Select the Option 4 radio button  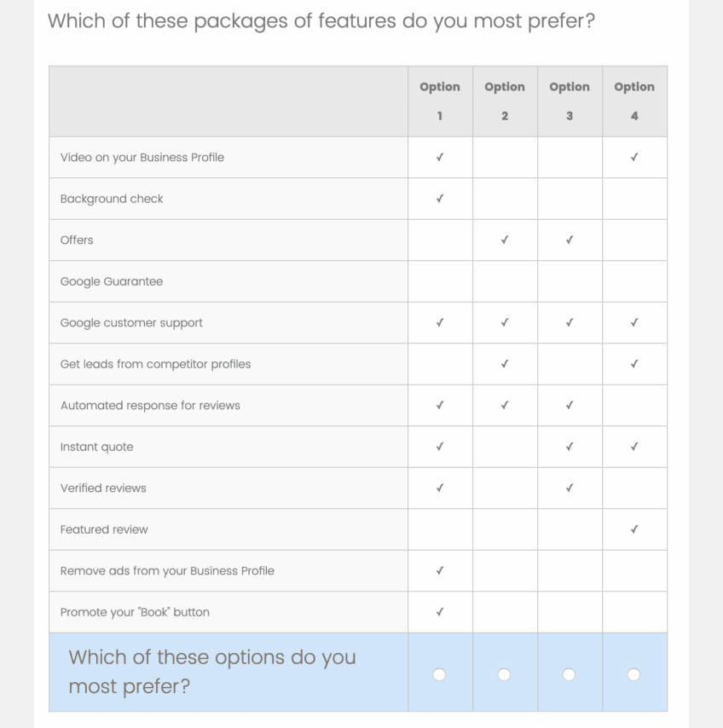coord(633,674)
